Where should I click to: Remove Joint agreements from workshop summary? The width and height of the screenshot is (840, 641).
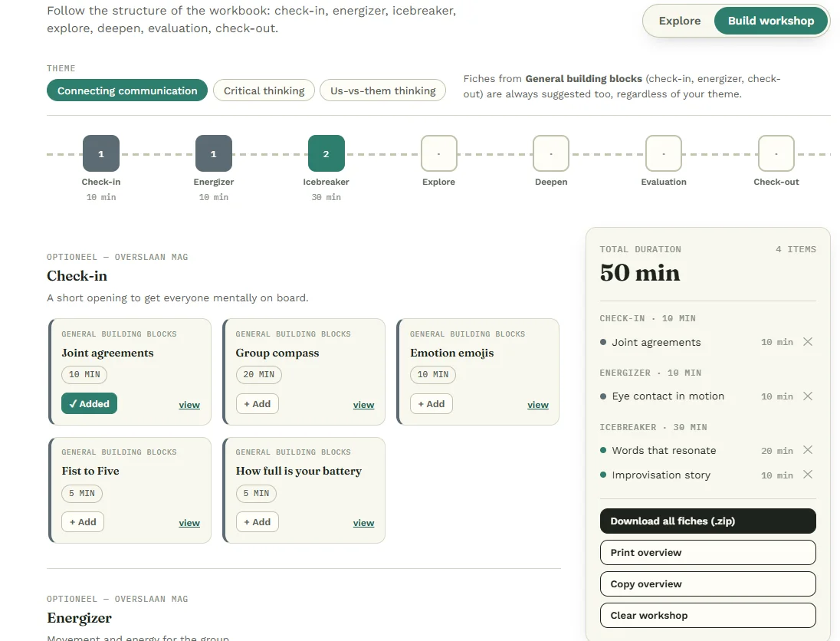click(x=808, y=342)
